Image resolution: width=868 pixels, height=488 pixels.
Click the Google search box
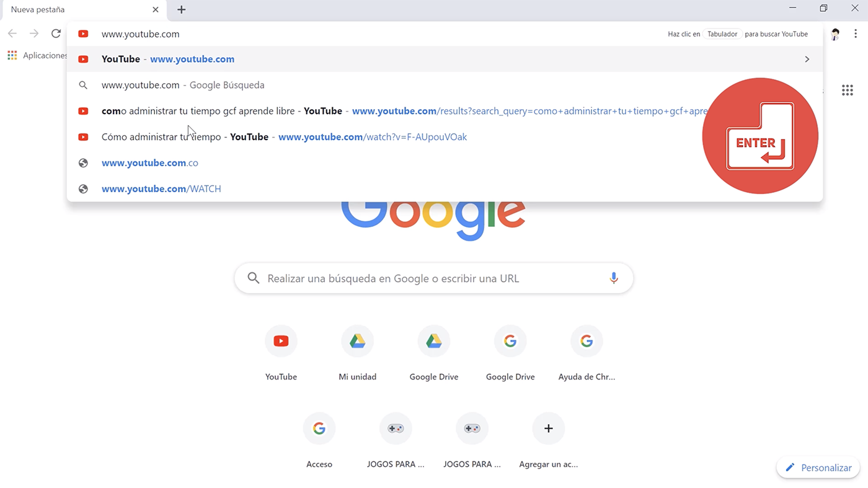pos(434,278)
